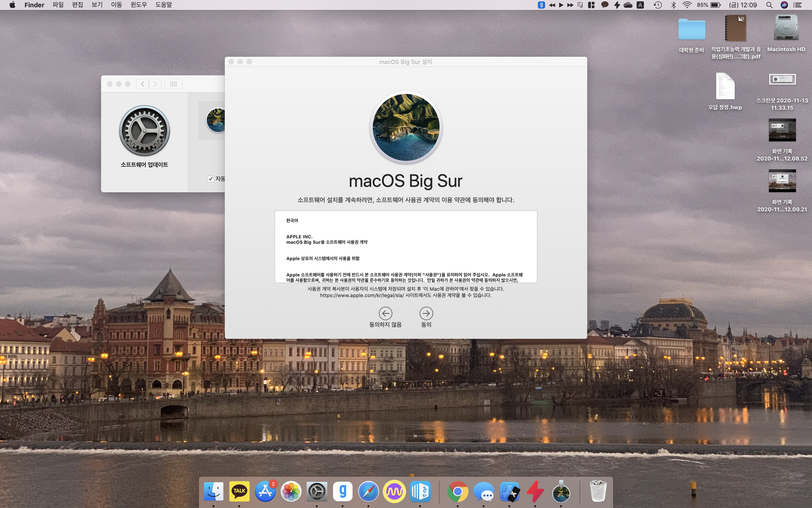Open the Simulator app in Dock
812x508 pixels.
pos(509,491)
